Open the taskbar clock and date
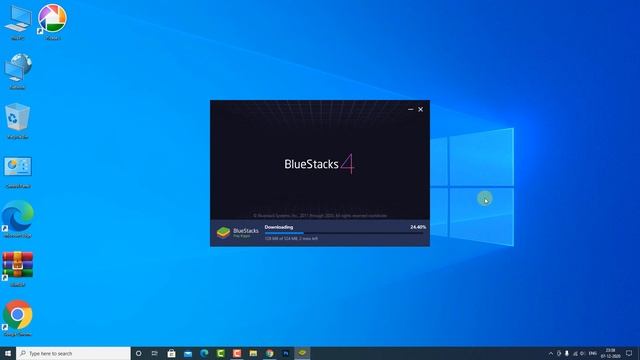This screenshot has height=360, width=640. click(610, 353)
